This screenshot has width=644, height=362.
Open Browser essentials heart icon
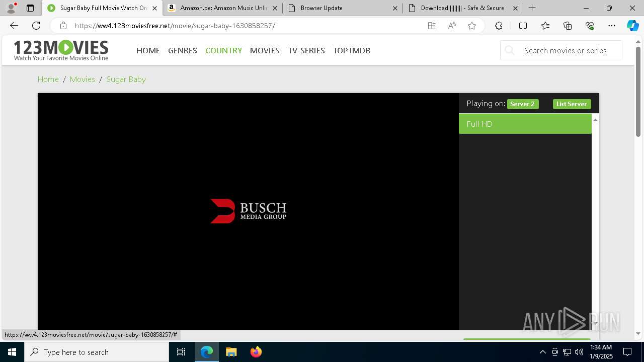click(x=590, y=26)
